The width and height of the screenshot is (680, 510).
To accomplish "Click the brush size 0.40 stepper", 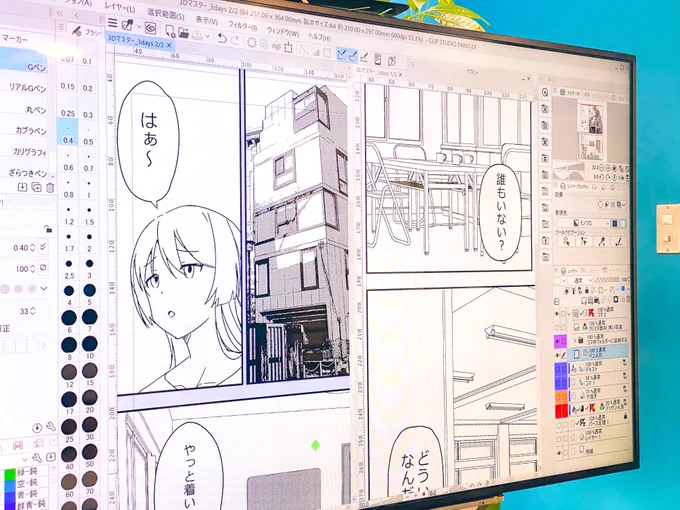I will [32, 248].
